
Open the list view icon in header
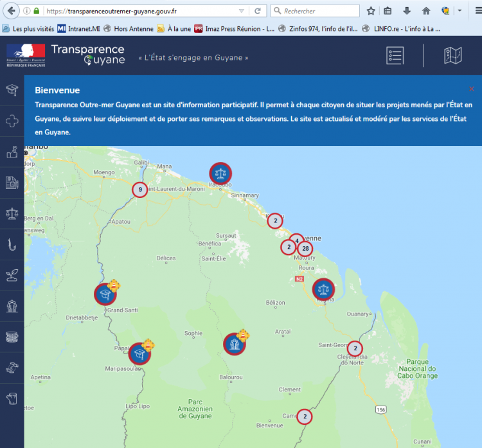[x=395, y=56]
